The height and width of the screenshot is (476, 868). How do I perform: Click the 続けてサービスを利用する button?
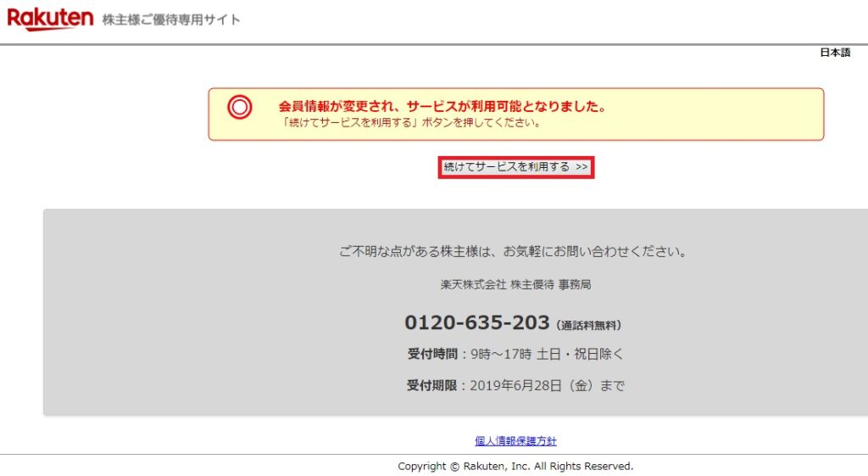click(516, 167)
